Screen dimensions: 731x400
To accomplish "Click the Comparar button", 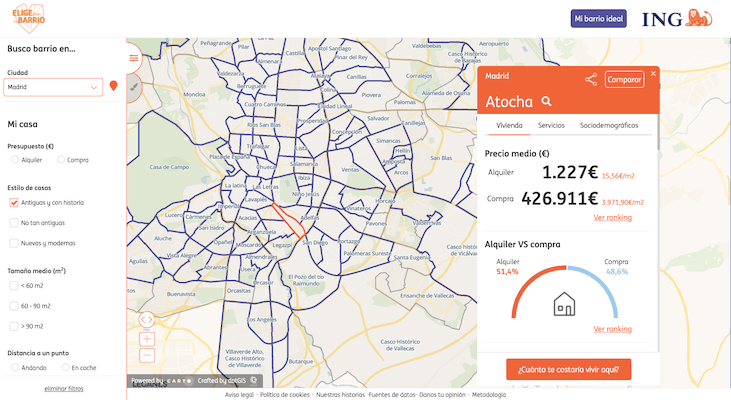I will (625, 79).
